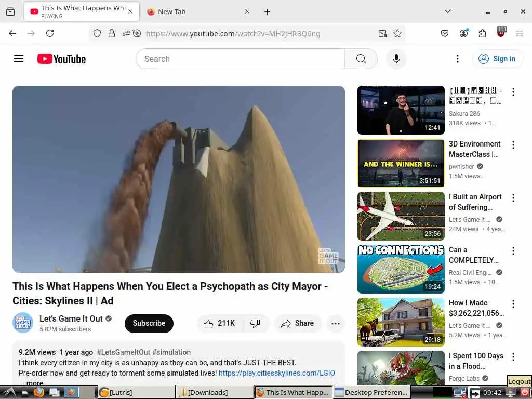Open the uBlock Origin extension icon
Viewport: 532px width, 399px height.
(501, 32)
